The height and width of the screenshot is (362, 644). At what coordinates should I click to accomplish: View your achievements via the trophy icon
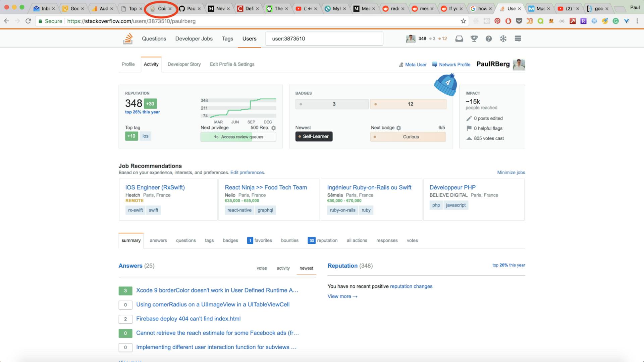pos(474,38)
